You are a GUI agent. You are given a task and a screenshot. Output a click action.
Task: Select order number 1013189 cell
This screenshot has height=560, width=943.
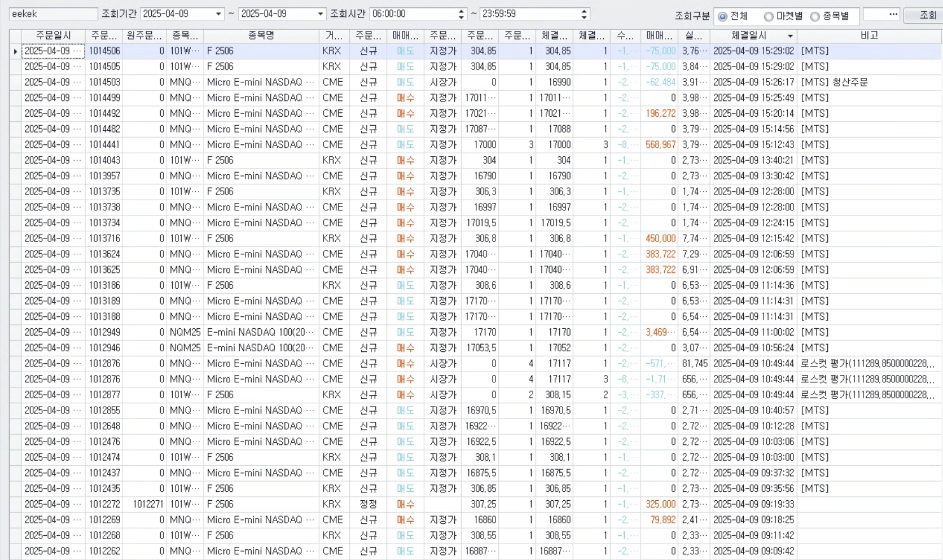pyautogui.click(x=104, y=301)
